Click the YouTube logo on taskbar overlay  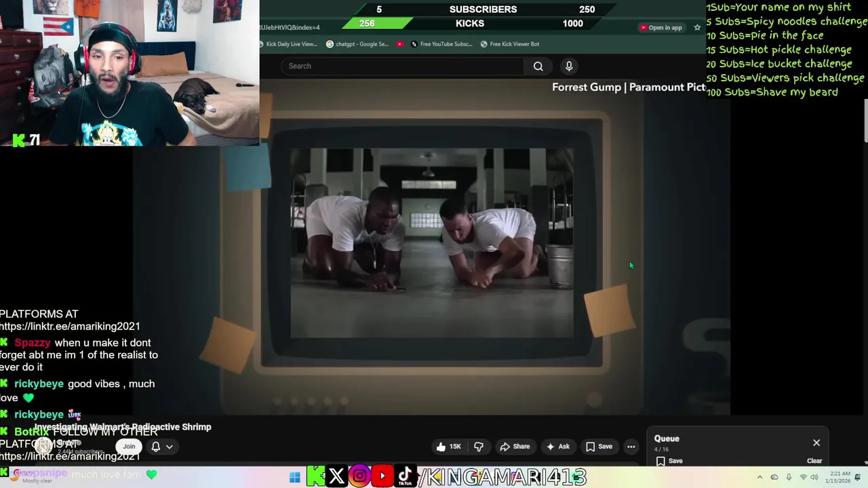coord(382,476)
